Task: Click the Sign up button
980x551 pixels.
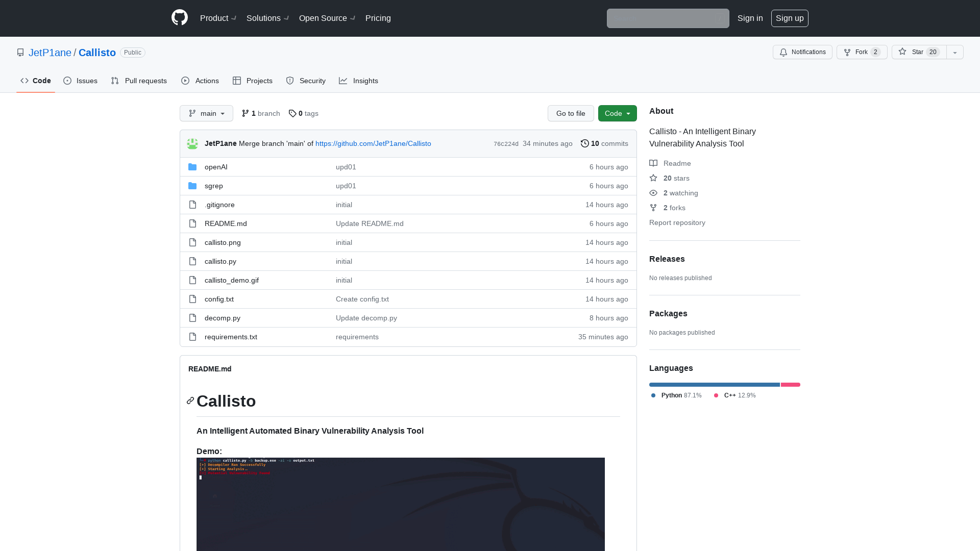Action: (x=790, y=18)
